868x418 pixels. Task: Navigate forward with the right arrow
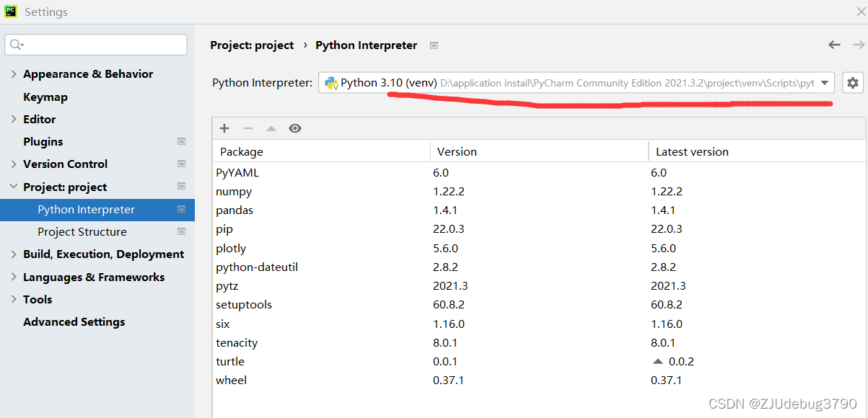pos(858,45)
